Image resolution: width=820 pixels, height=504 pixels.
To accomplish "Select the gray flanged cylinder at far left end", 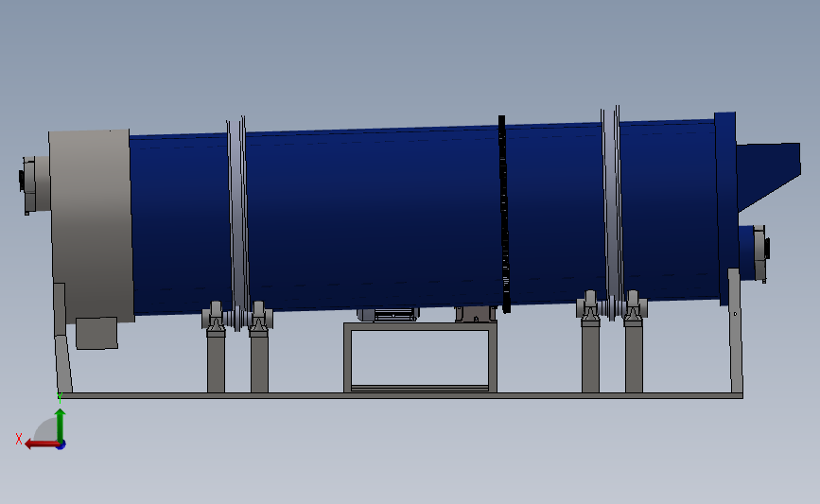I will click(36, 184).
